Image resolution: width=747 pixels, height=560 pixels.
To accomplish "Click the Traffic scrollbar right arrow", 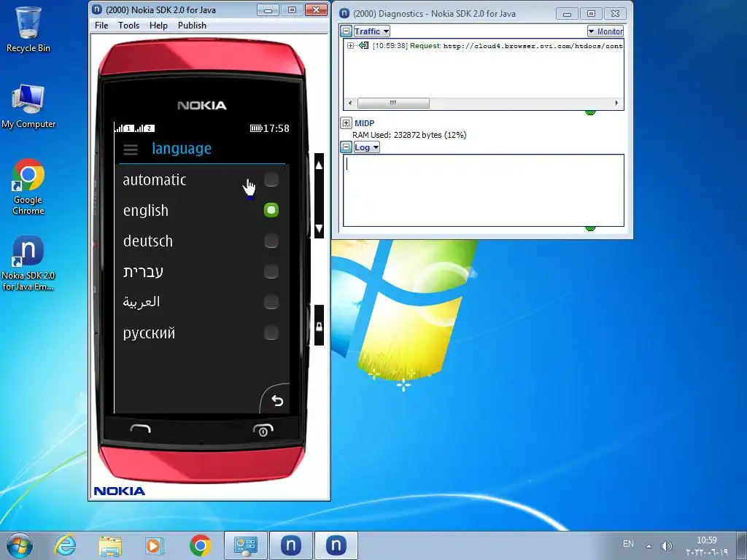I will [x=616, y=103].
